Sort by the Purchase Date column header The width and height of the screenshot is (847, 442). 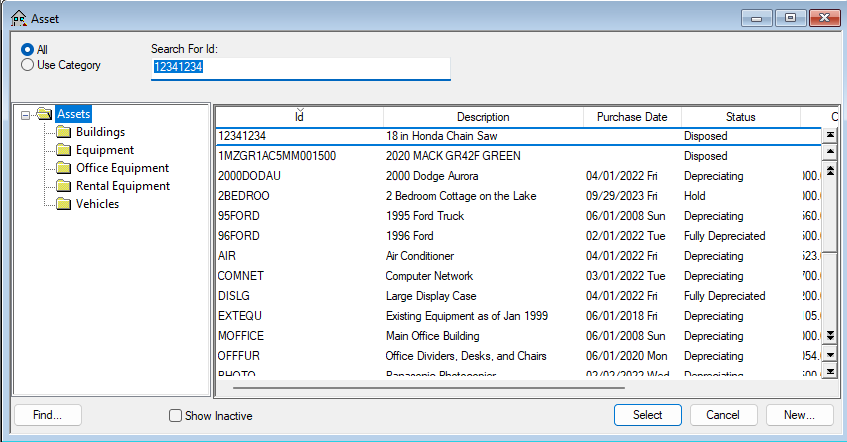(632, 117)
